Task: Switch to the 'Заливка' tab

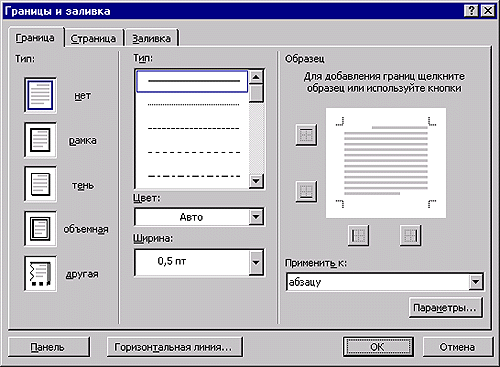Action: [152, 39]
